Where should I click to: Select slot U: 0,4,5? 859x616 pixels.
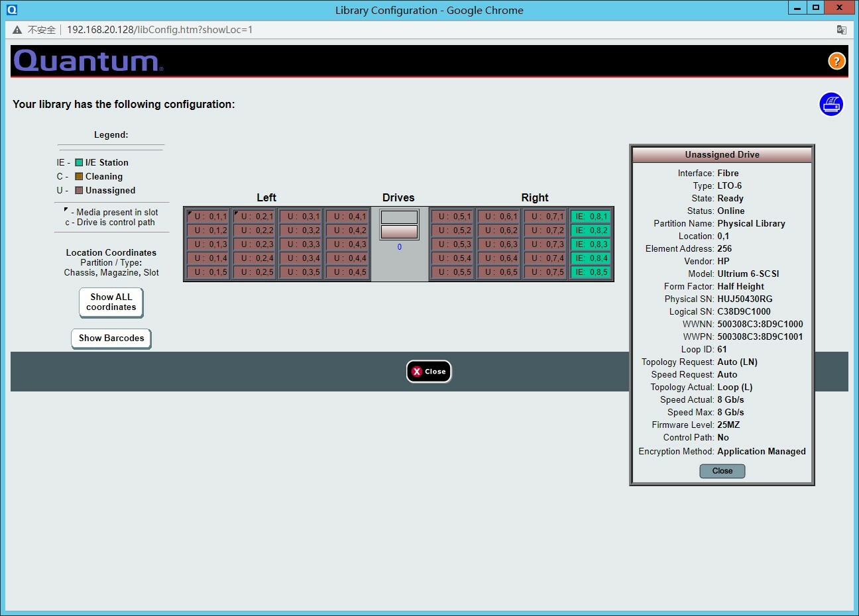click(347, 272)
